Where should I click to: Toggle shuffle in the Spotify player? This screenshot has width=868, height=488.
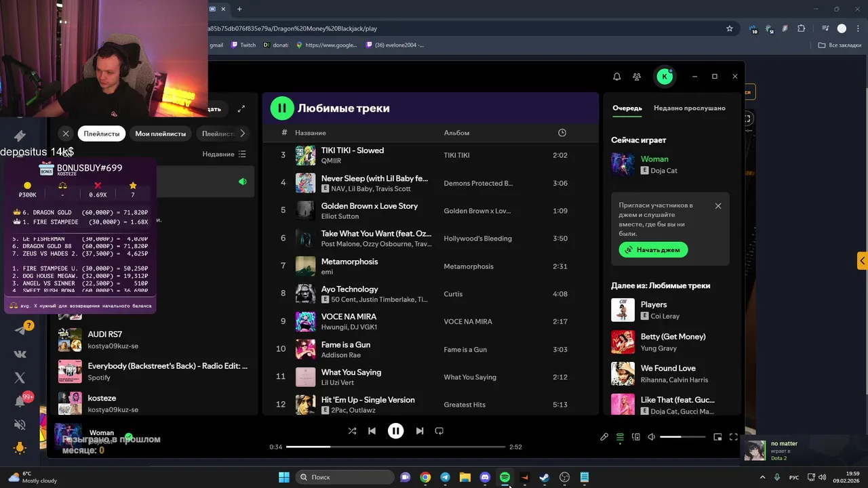352,430
